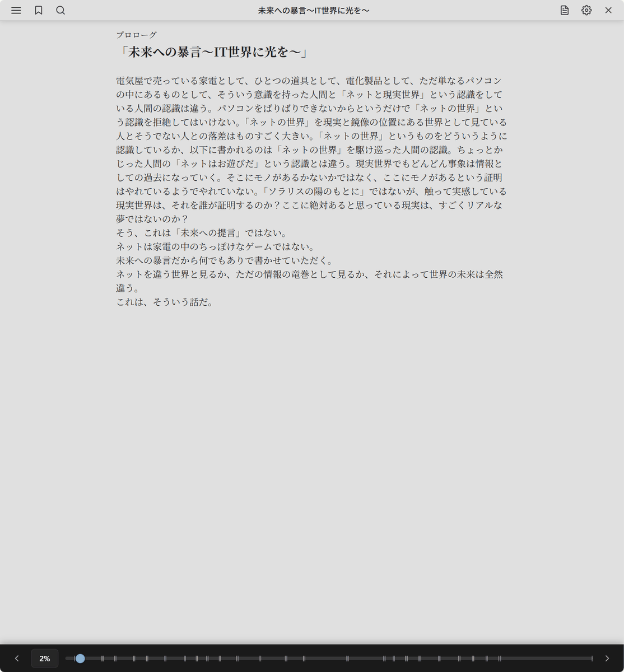
Task: Close the reader with the X icon
Action: [608, 11]
